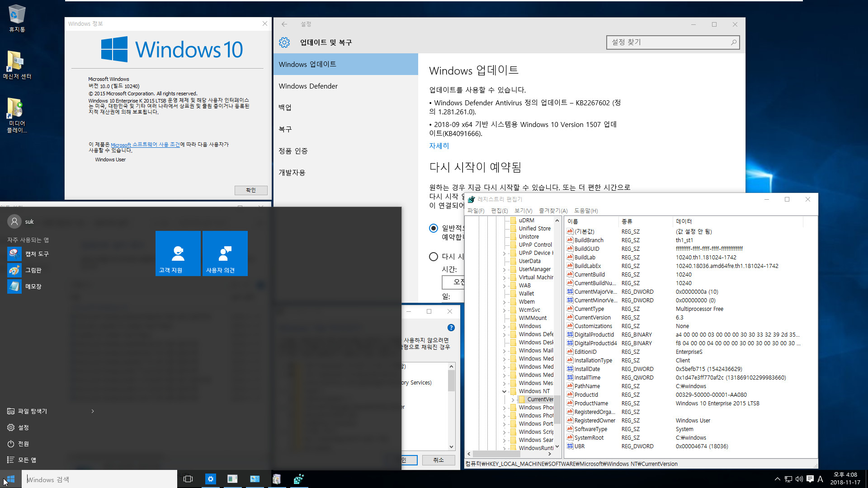
Task: Select the 백업 settings tab
Action: (x=346, y=108)
